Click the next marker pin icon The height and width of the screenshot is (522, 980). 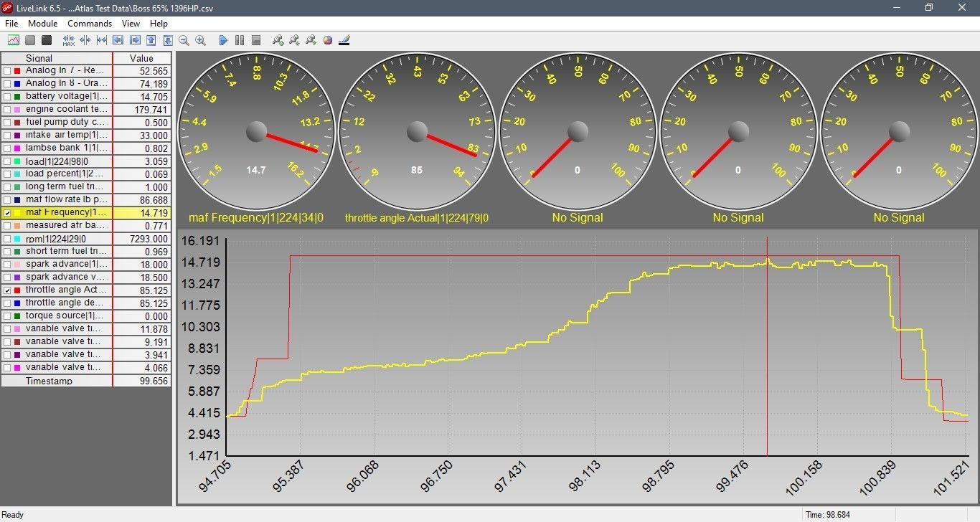point(311,40)
